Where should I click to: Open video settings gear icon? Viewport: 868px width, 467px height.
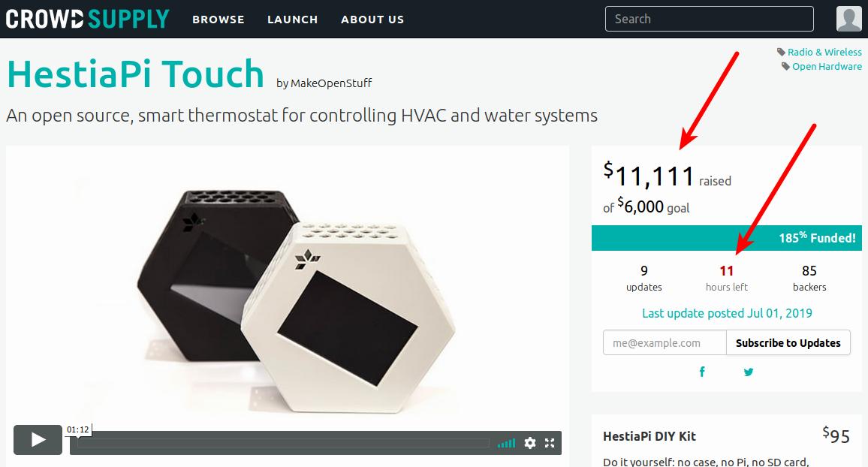[x=530, y=443]
